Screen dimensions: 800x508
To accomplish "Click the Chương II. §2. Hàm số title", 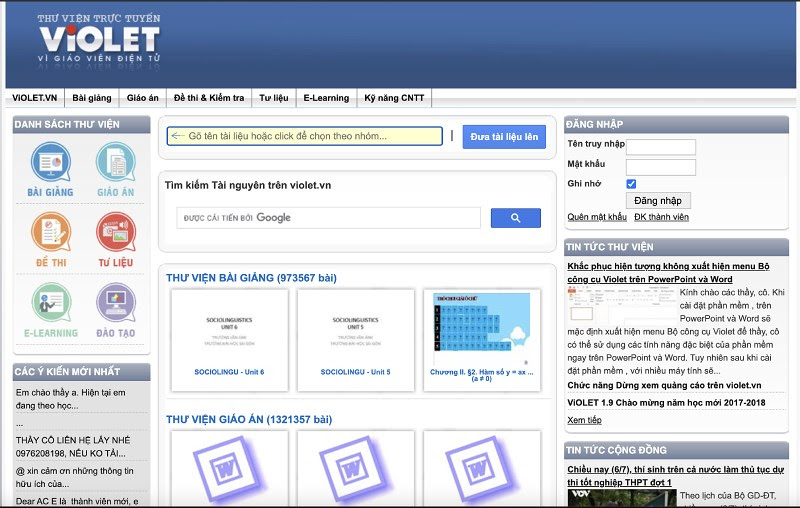I will tap(482, 375).
